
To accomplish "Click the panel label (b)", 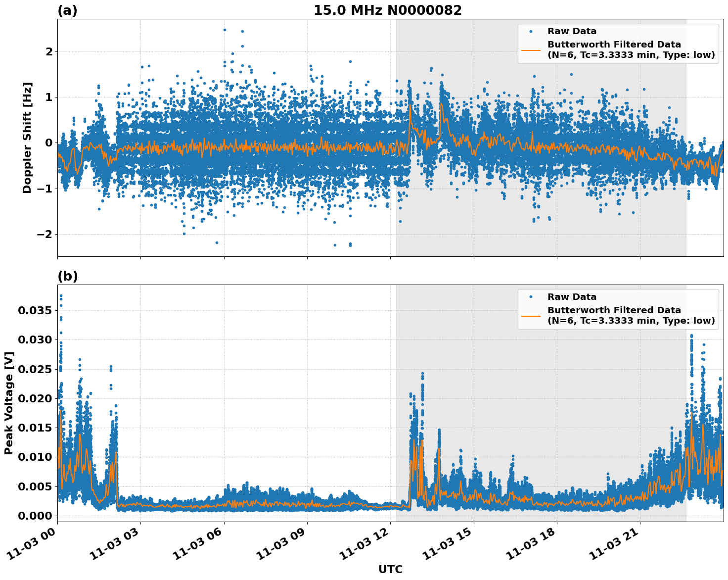I will click(67, 276).
